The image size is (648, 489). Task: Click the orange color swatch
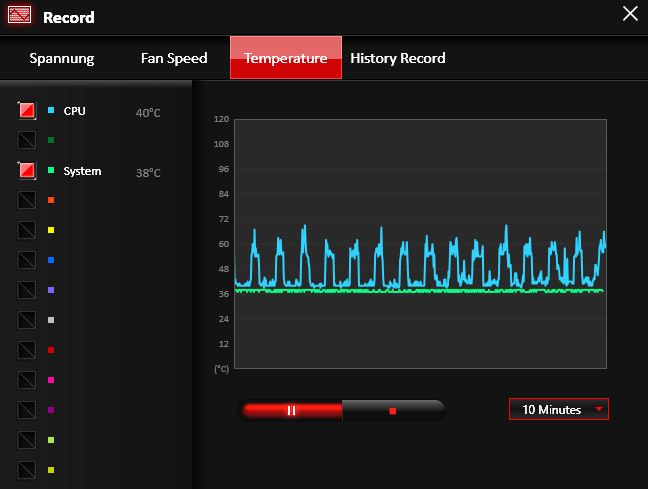coord(51,200)
